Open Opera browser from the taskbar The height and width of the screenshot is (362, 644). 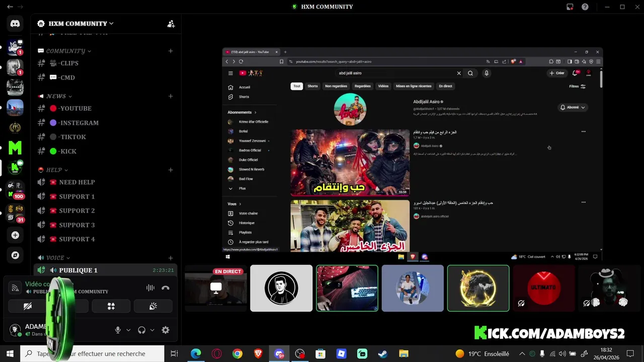[x=216, y=353]
